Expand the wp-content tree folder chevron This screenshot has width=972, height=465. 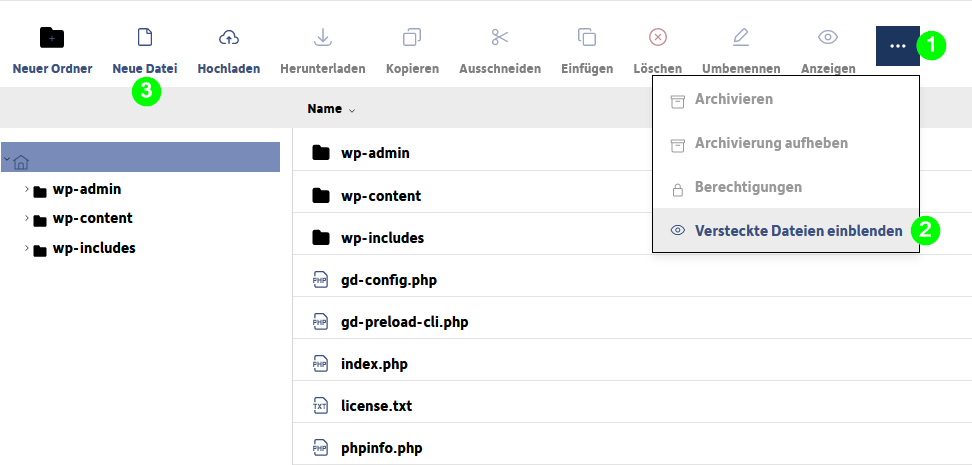tap(27, 218)
